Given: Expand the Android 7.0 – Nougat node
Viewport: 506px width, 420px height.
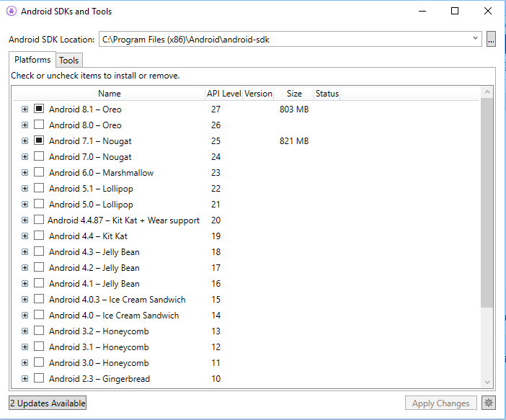Looking at the screenshot, I should pyautogui.click(x=25, y=156).
